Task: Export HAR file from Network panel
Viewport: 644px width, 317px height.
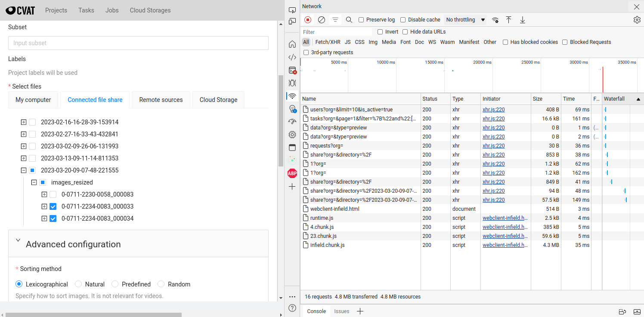Action: click(522, 19)
